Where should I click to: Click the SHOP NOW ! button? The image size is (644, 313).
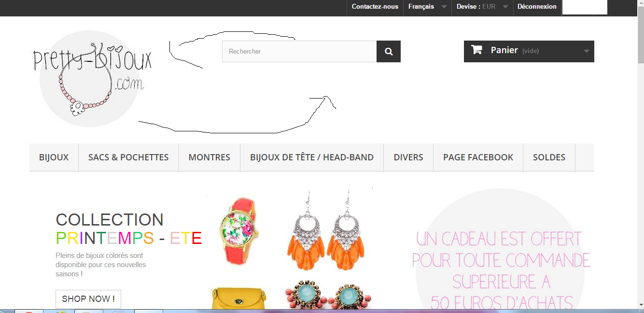pos(88,299)
